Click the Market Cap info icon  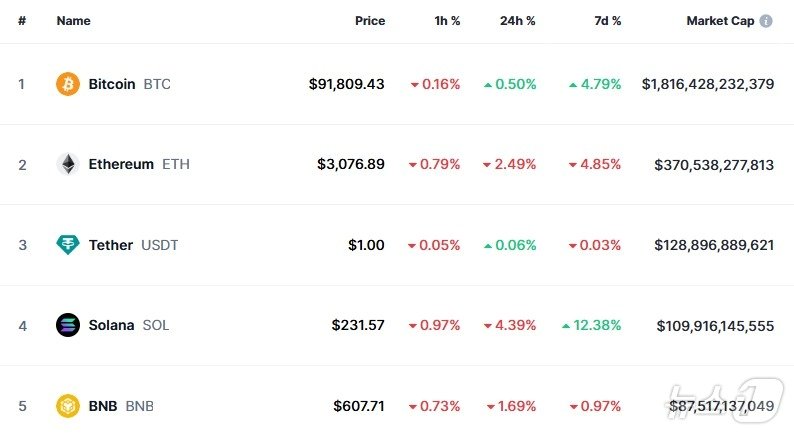click(766, 21)
